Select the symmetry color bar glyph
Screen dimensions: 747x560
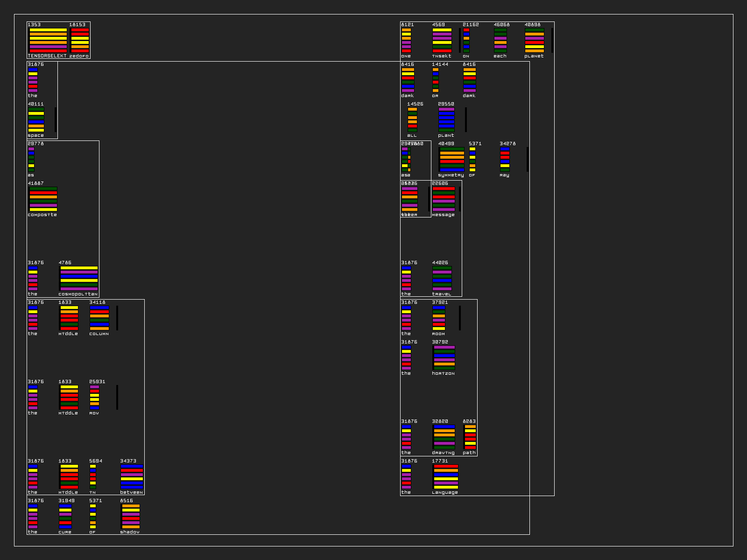[452, 159]
